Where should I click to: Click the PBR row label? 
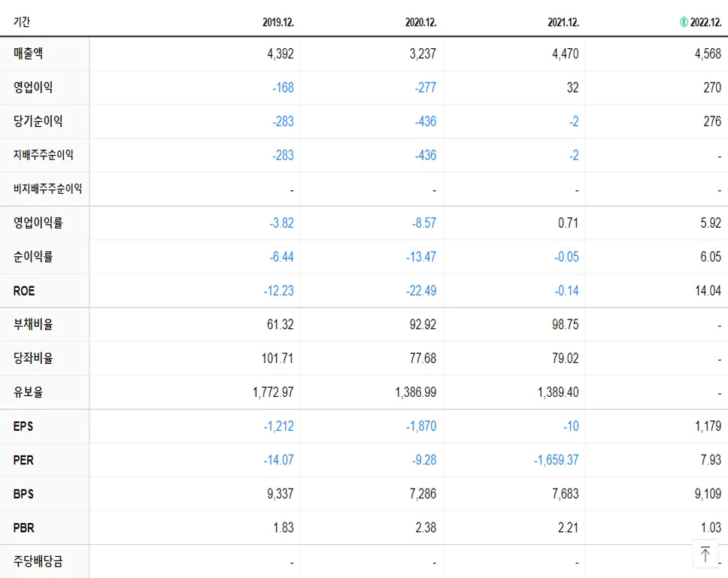point(23,528)
